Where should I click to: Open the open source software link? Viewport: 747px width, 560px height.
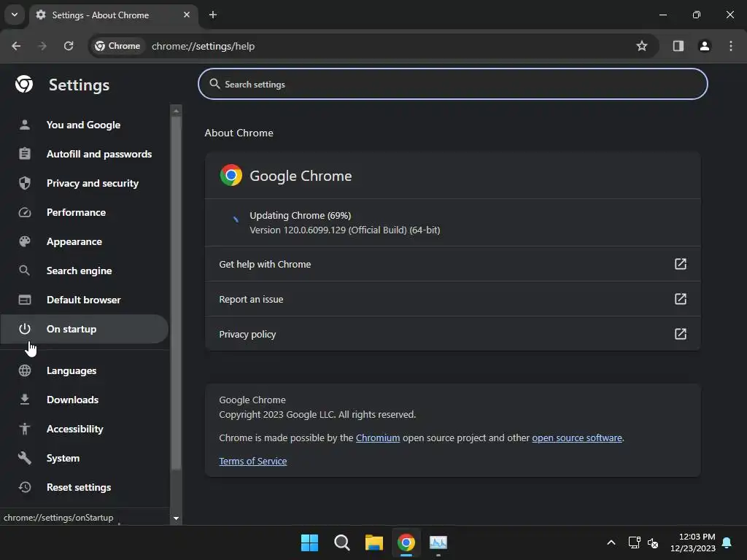[x=577, y=437]
